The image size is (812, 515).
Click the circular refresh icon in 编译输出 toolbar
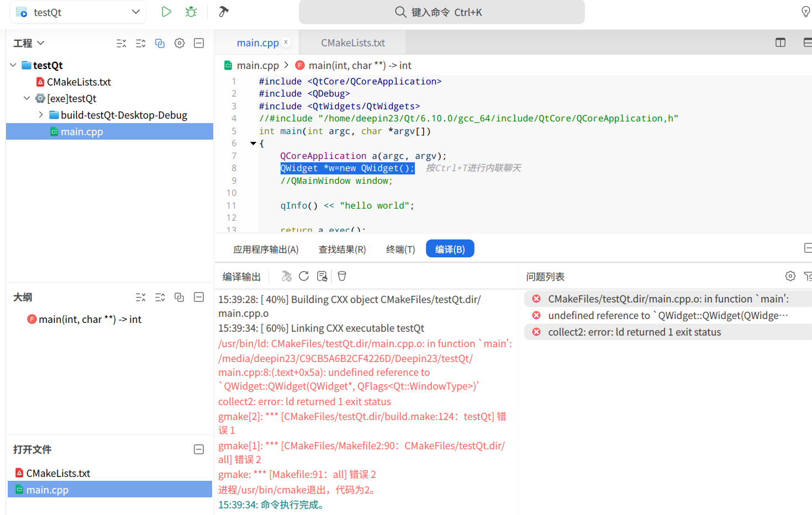[x=304, y=276]
